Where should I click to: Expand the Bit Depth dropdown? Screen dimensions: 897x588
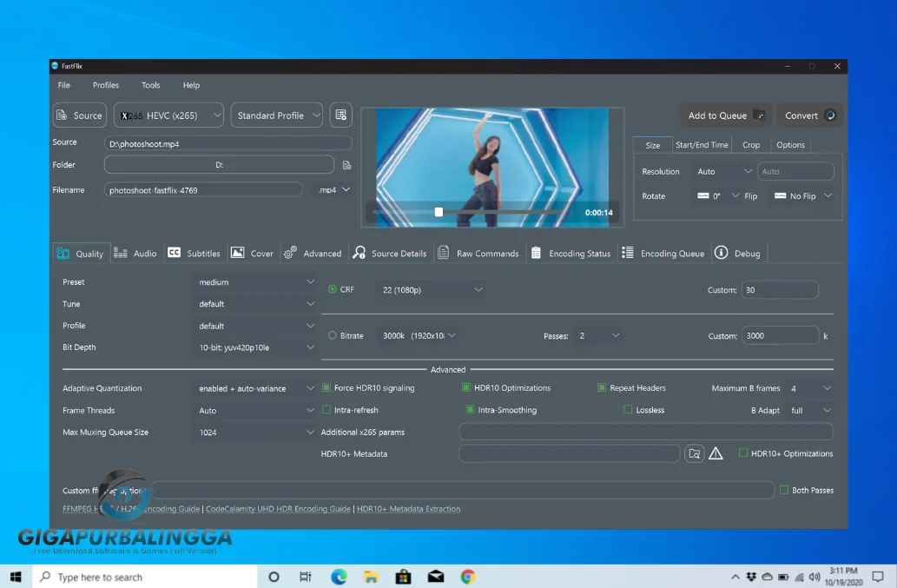point(254,347)
